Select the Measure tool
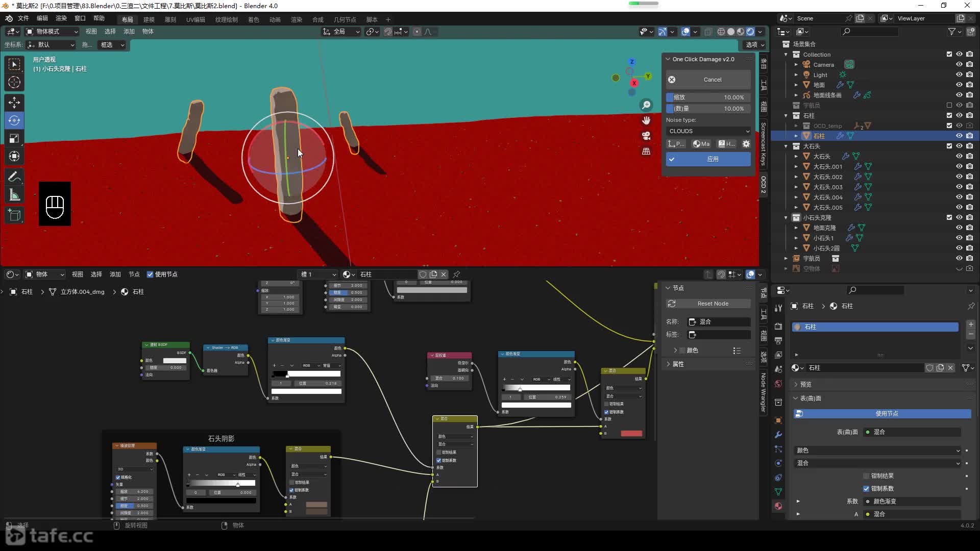Image resolution: width=980 pixels, height=551 pixels. pyautogui.click(x=14, y=195)
